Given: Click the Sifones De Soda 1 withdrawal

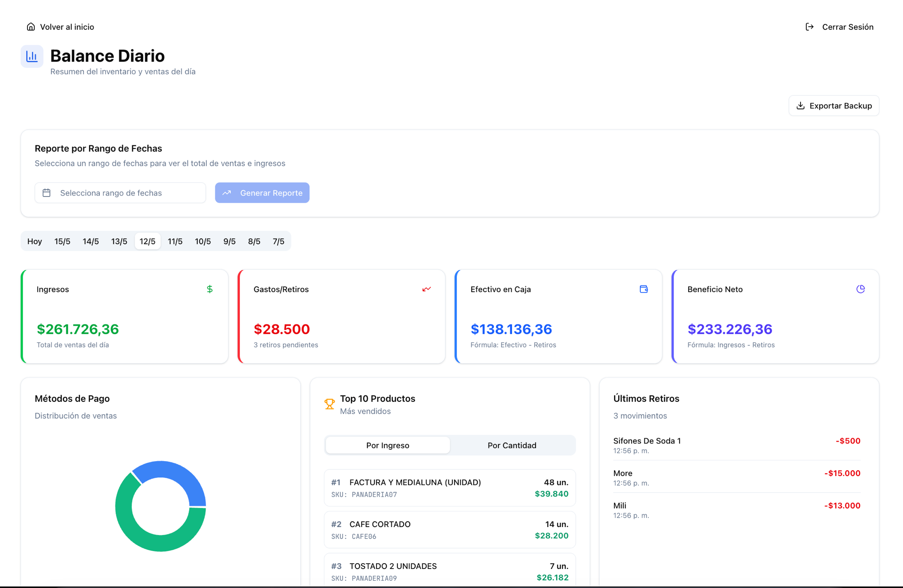Looking at the screenshot, I should tap(737, 445).
